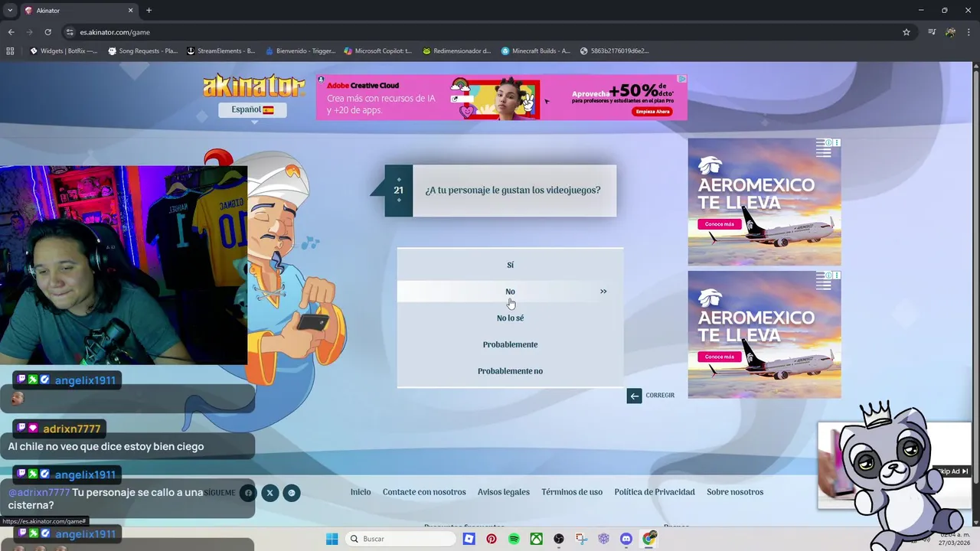Open Spotify from taskbar
The width and height of the screenshot is (980, 551).
[x=514, y=539]
